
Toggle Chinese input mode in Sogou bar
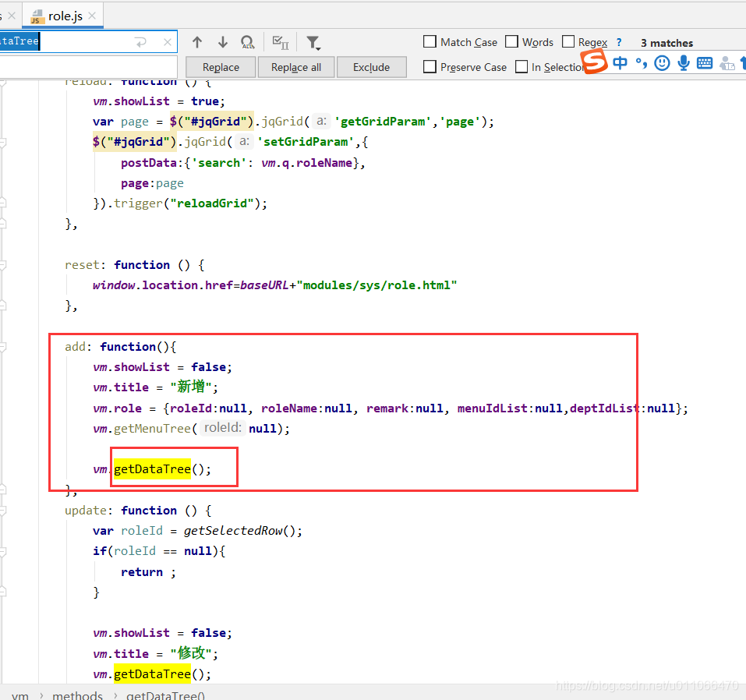tap(620, 63)
